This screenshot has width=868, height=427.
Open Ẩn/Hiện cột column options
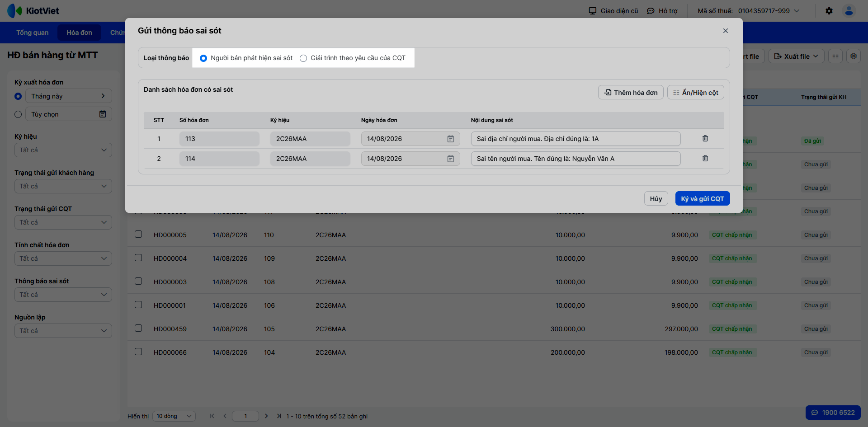pos(696,92)
